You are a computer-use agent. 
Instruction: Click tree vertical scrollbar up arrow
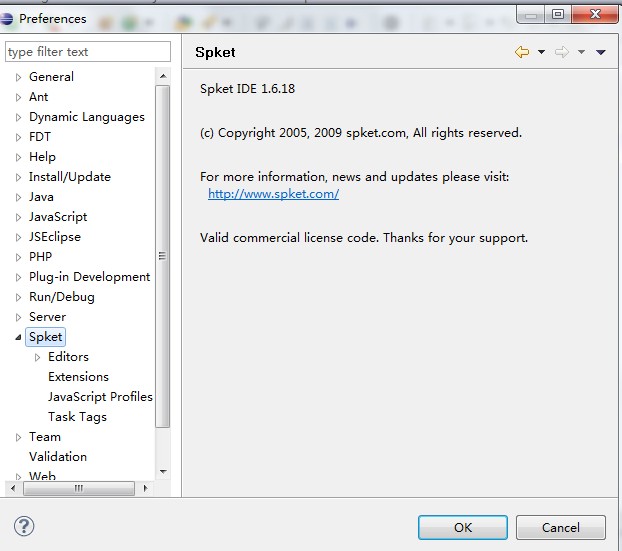[x=163, y=76]
